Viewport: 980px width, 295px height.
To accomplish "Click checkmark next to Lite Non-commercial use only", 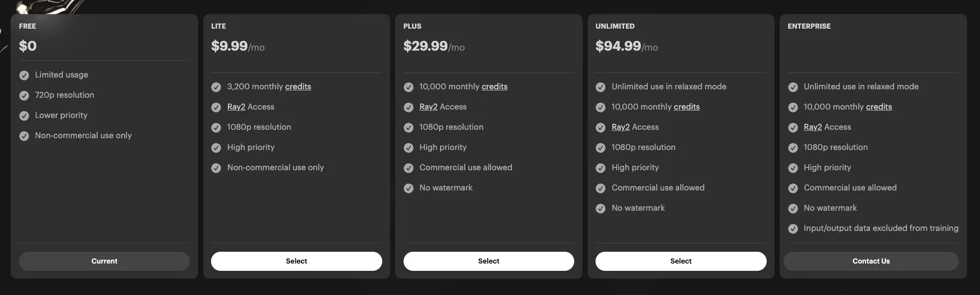I will point(216,168).
